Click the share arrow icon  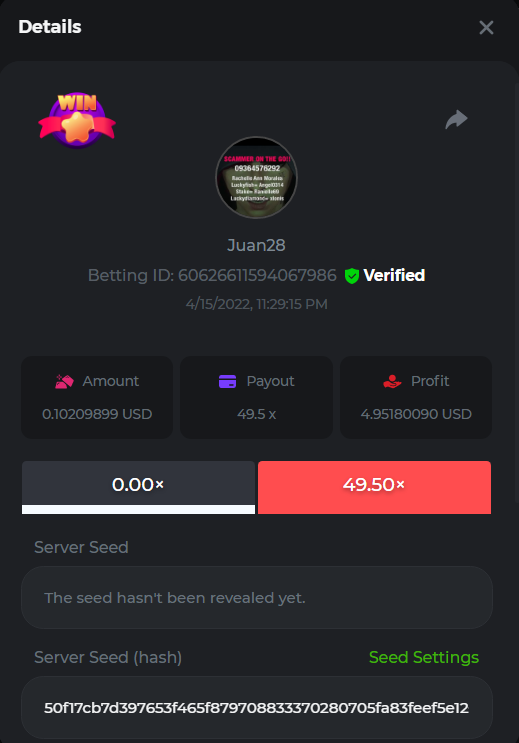(x=456, y=119)
